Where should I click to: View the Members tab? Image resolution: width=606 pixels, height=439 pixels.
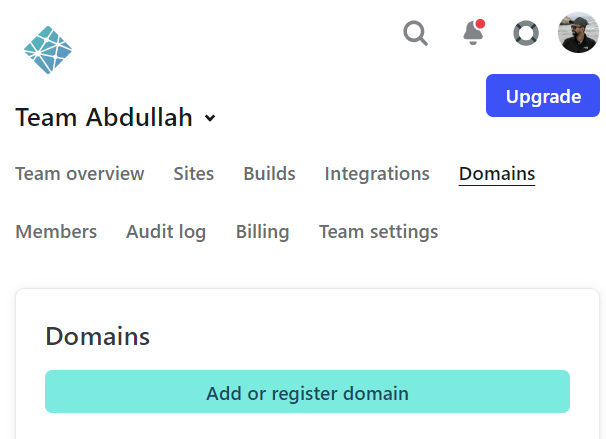coord(56,232)
